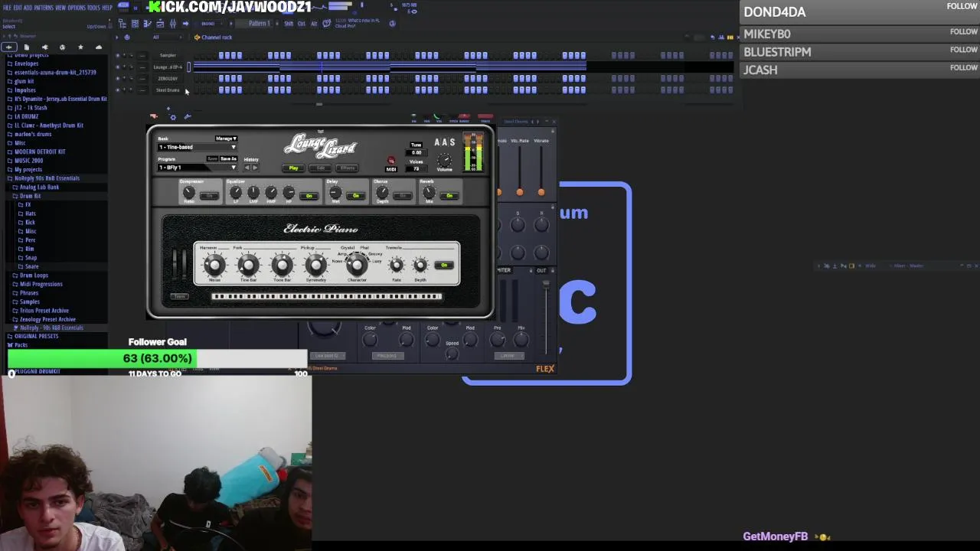Image resolution: width=980 pixels, height=551 pixels.
Task: Follow DOND4DA
Action: click(x=962, y=6)
